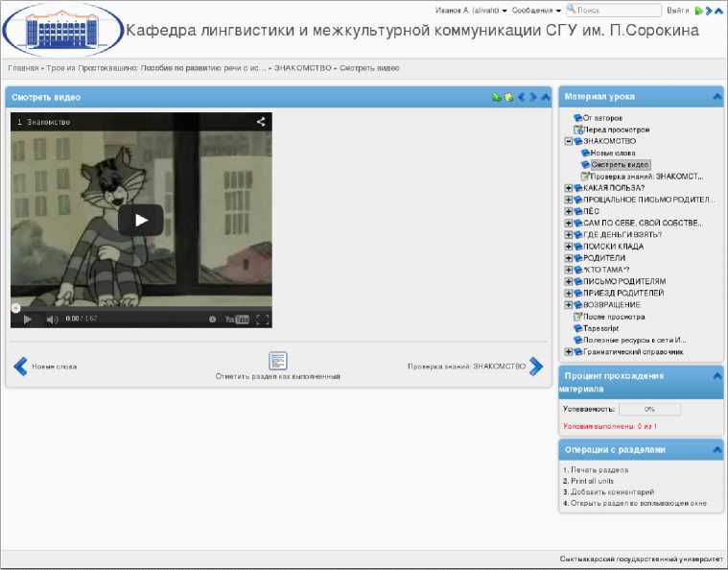The width and height of the screenshot is (728, 570).
Task: Click the video progress bar handle
Action: 15,308
